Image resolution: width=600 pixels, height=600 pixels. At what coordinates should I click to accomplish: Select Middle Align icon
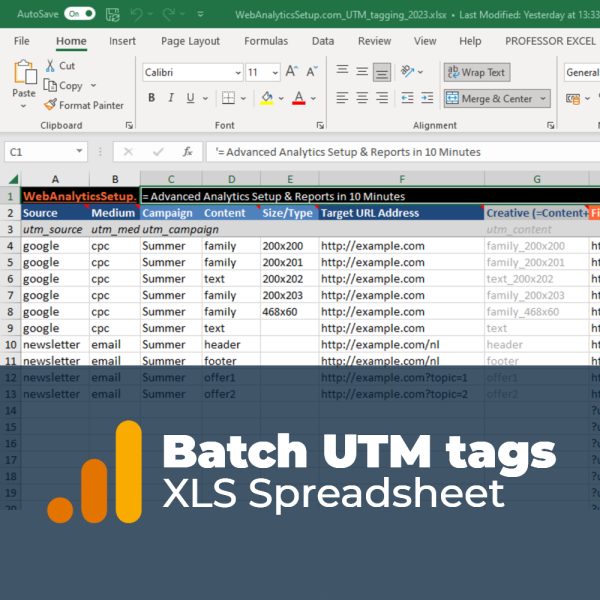point(362,72)
